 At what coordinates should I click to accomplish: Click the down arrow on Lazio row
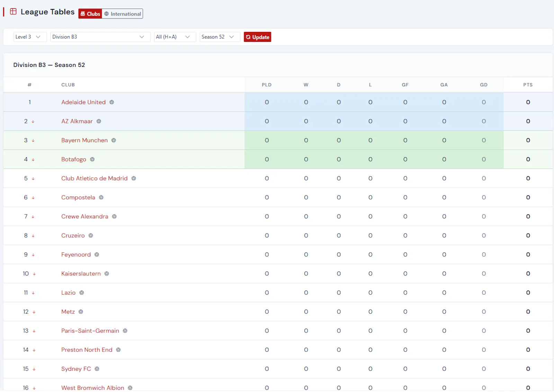pos(33,293)
